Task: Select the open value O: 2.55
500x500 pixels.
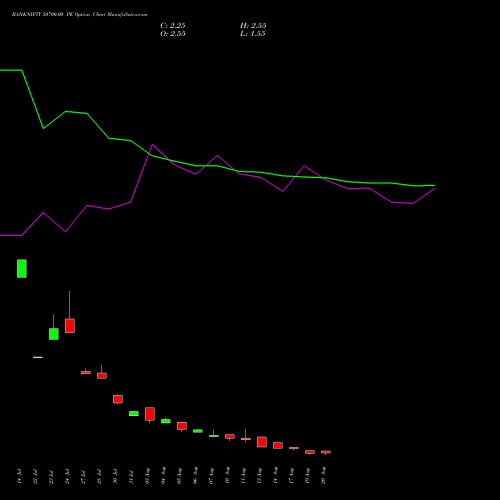Action: [173, 34]
